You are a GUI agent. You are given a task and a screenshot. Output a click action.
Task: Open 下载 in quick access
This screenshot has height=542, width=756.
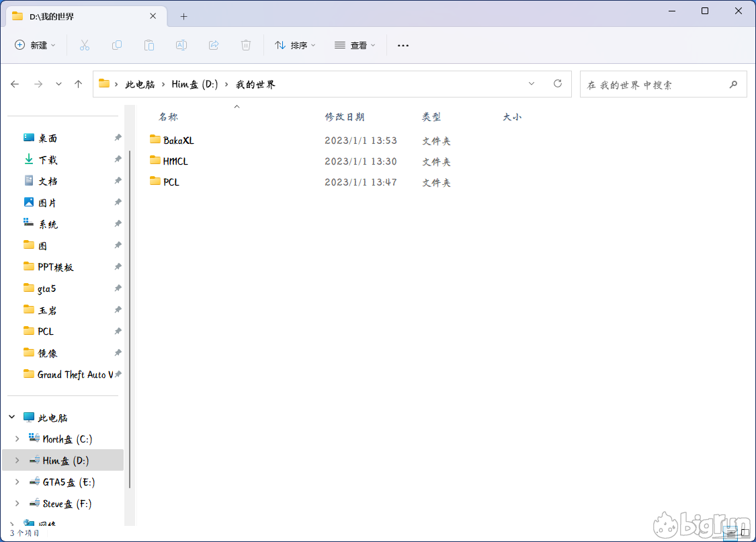[x=47, y=160]
